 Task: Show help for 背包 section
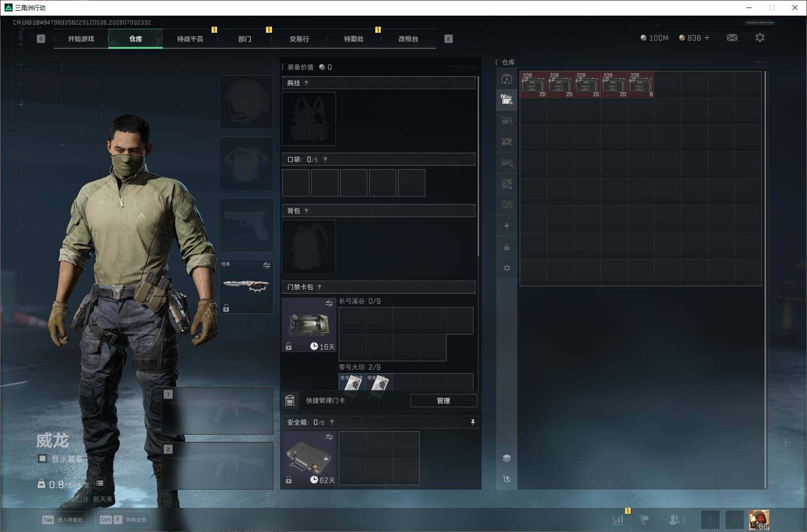point(306,211)
